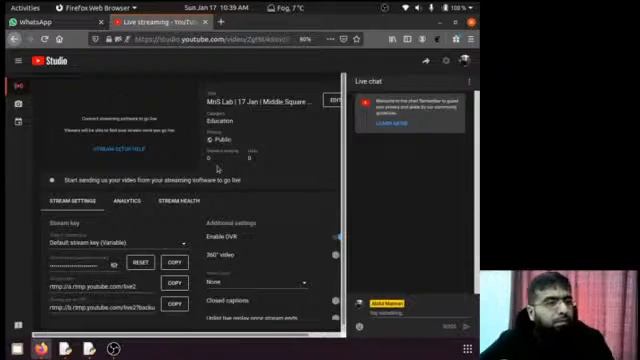Open the clock and calendar panel
640x360 pixels.
point(216,8)
